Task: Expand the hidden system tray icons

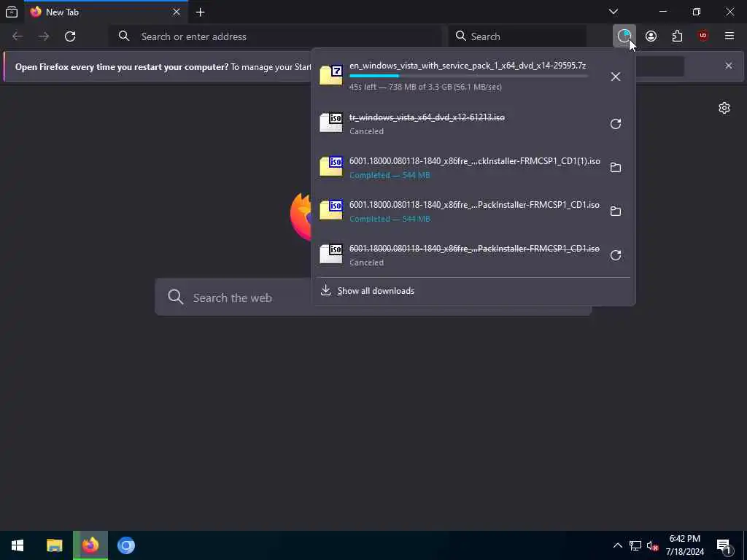Action: pyautogui.click(x=617, y=545)
